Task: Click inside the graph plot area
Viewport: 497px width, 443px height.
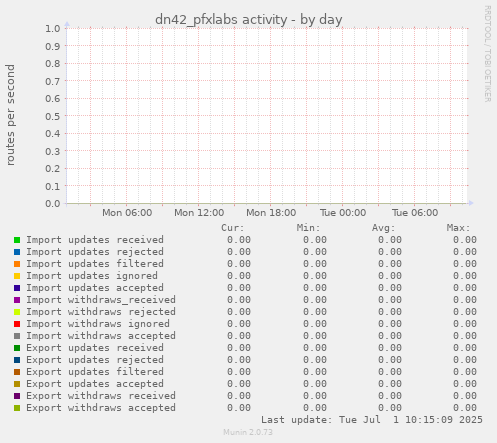Action: [x=267, y=116]
